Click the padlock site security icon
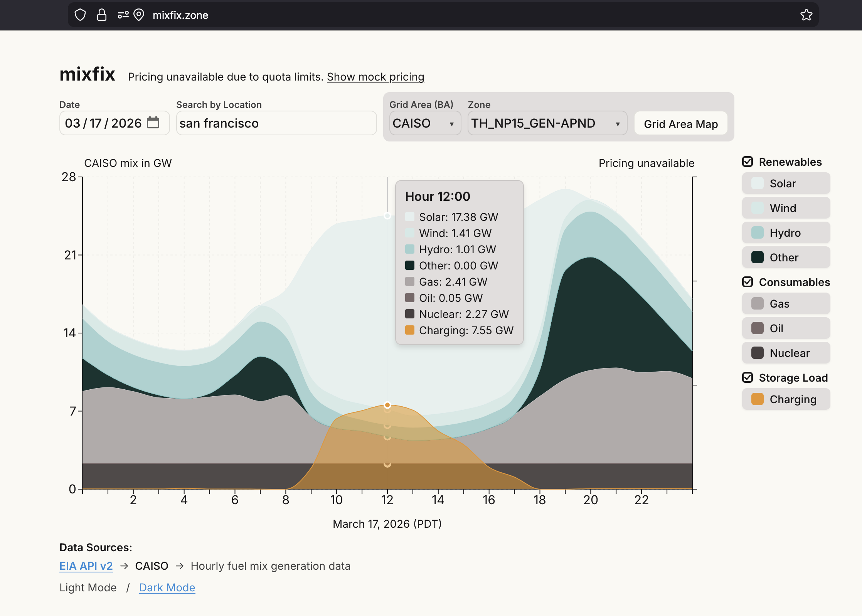This screenshot has width=862, height=616. point(101,15)
